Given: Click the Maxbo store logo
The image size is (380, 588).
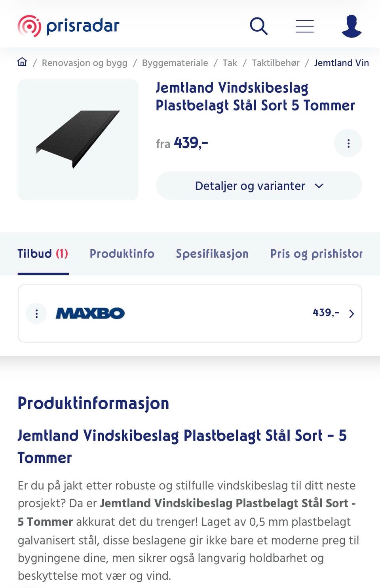Looking at the screenshot, I should tap(90, 313).
